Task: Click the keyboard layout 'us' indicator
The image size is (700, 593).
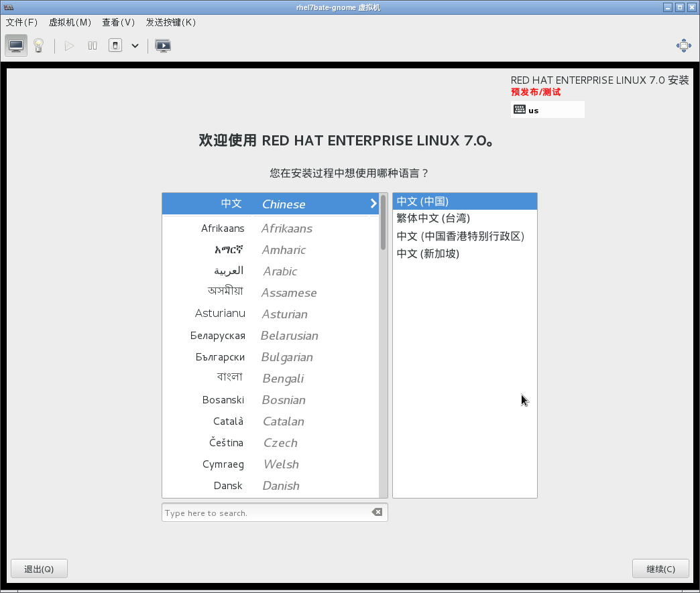Action: [x=547, y=110]
